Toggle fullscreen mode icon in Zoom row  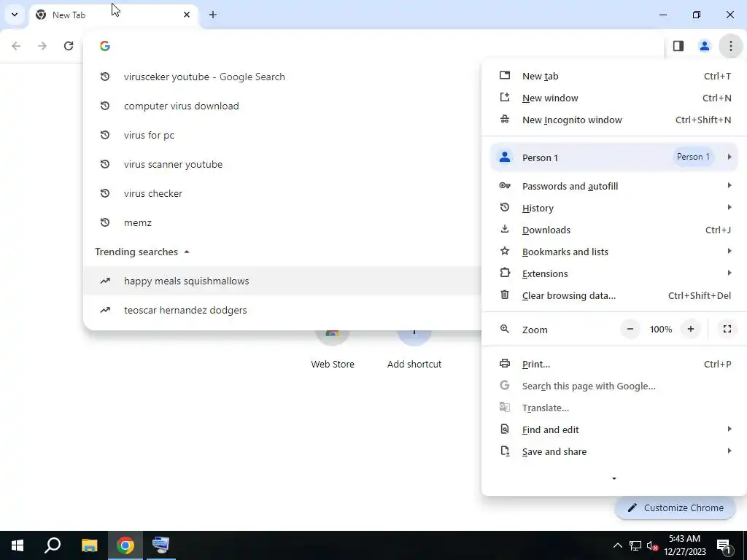(727, 329)
